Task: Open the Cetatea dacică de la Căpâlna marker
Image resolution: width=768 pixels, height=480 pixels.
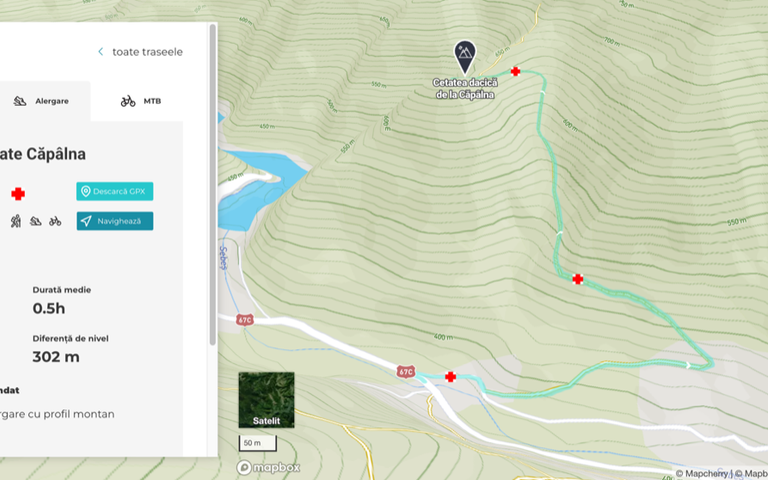Action: click(465, 57)
